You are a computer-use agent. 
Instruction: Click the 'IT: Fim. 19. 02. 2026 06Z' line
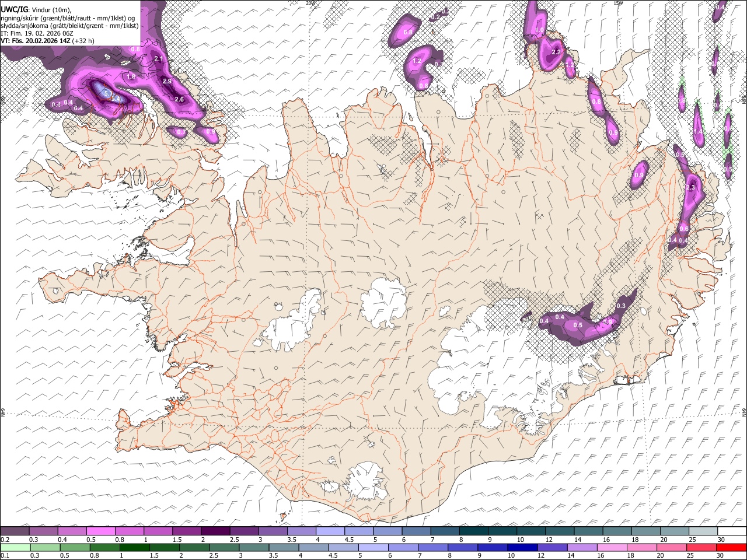point(36,33)
